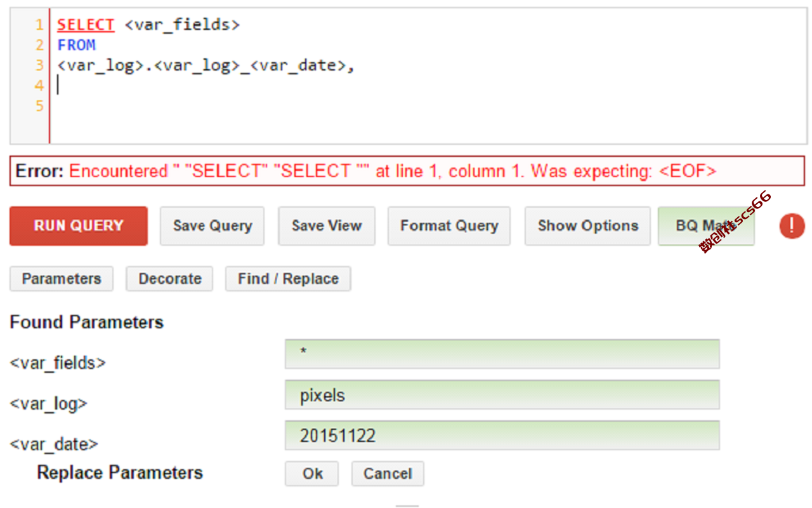Click the Save View button
Screen dimensions: 812x508
click(x=327, y=226)
